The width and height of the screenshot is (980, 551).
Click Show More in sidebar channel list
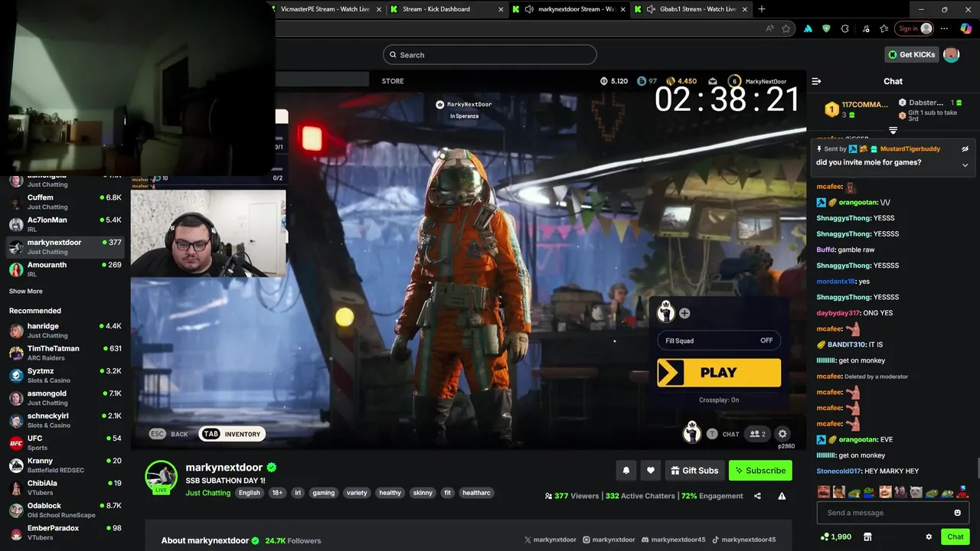point(26,292)
